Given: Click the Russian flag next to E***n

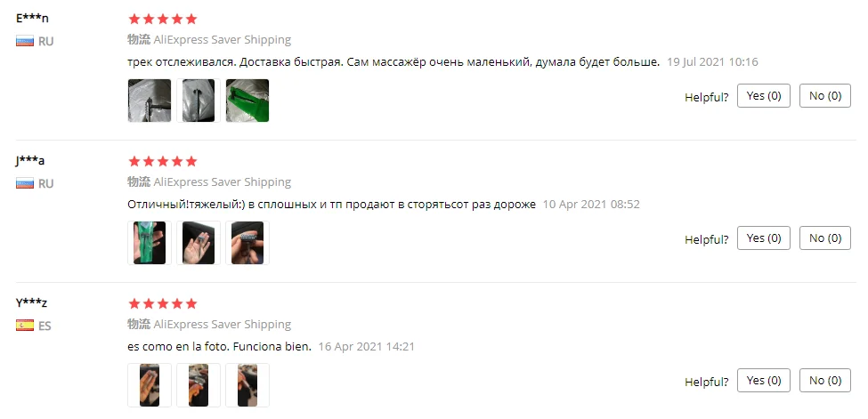Looking at the screenshot, I should click(x=25, y=41).
